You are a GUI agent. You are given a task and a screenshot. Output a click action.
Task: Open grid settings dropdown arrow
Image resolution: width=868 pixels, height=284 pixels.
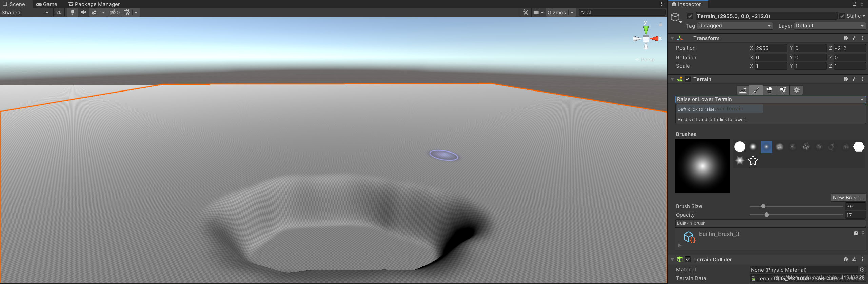coord(136,12)
